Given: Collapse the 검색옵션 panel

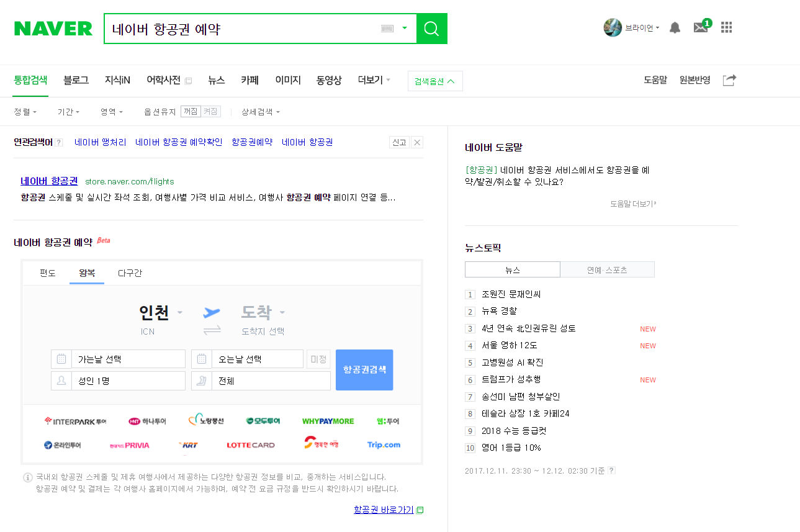Looking at the screenshot, I should point(435,81).
